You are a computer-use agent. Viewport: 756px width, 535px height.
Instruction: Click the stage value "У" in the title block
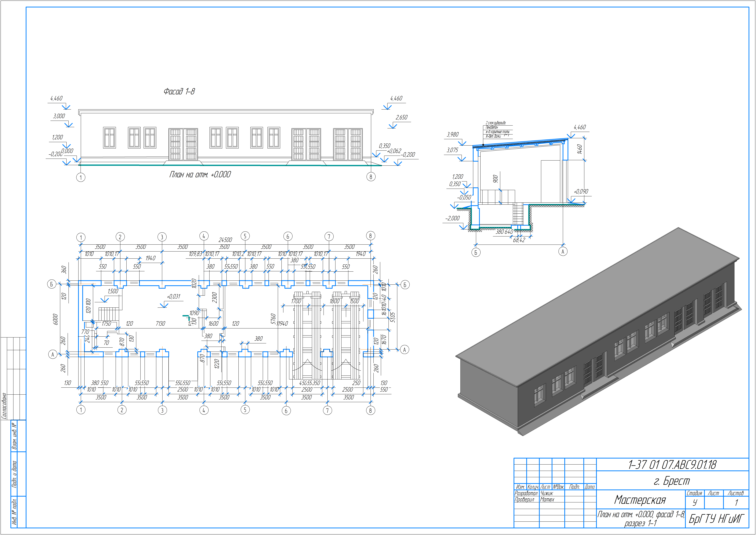coord(695,503)
